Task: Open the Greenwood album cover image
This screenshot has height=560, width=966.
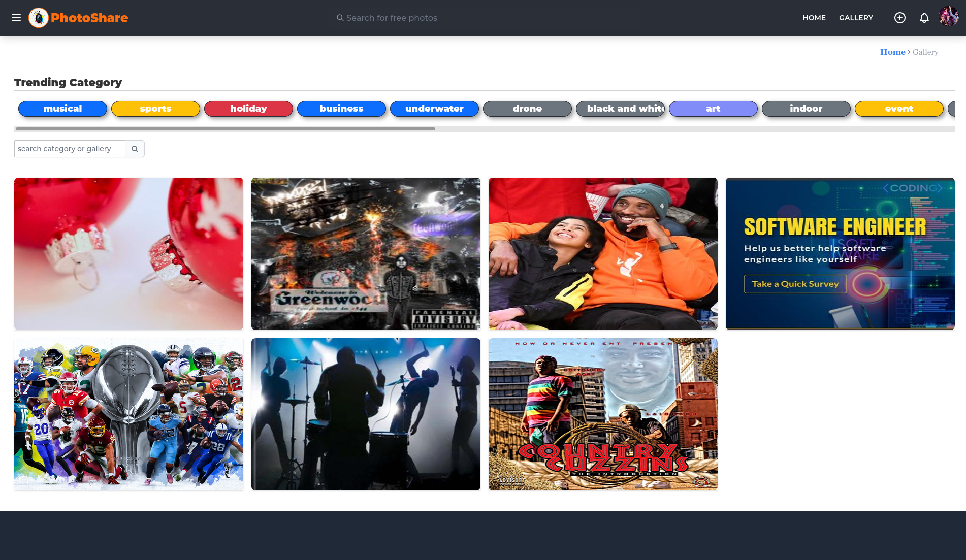Action: (x=366, y=254)
